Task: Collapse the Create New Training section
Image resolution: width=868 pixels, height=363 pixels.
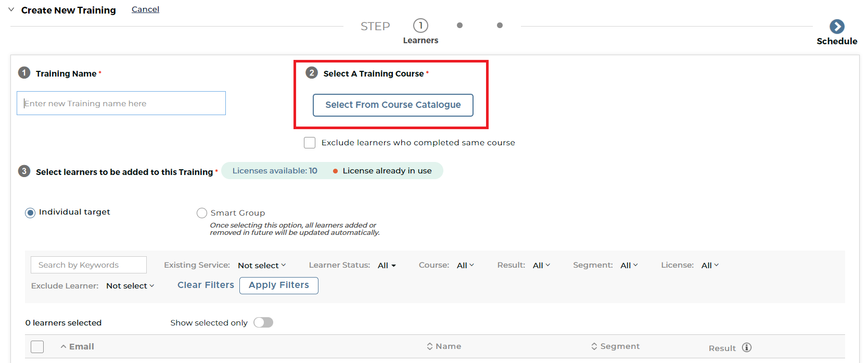Action: (x=10, y=9)
